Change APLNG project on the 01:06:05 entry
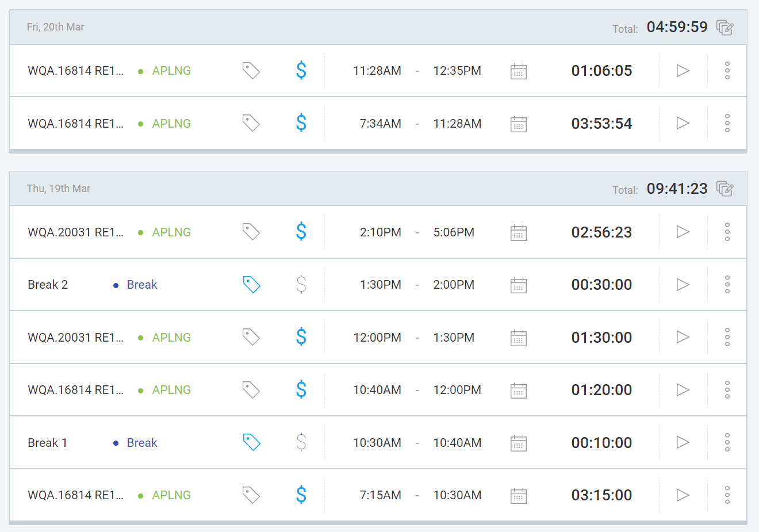 click(164, 71)
